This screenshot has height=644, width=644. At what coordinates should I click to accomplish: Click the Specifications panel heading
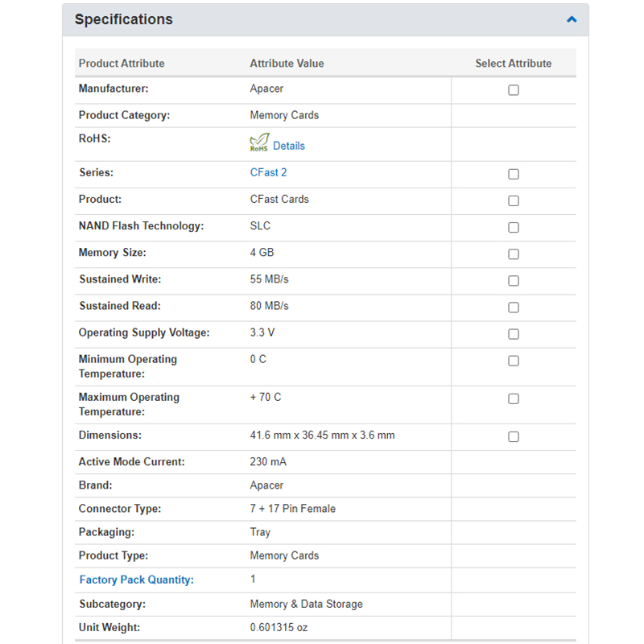124,19
